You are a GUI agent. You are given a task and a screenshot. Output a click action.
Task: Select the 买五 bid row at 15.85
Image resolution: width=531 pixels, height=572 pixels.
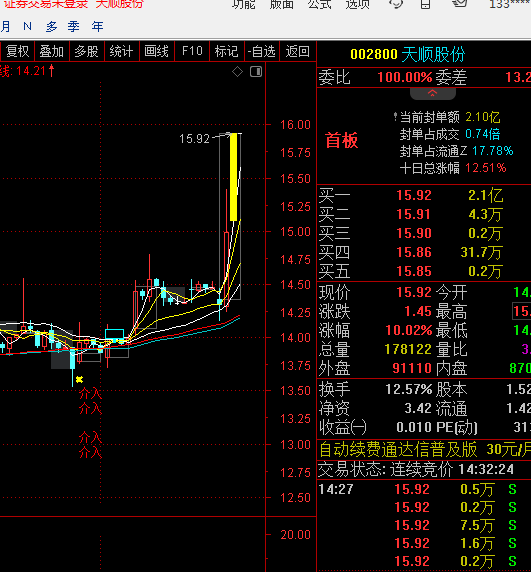click(x=424, y=271)
